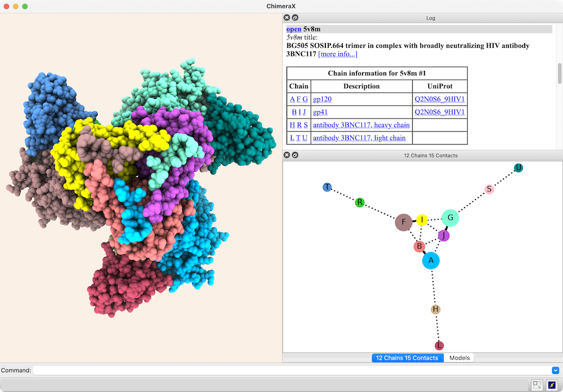
Task: Switch to the Models tab
Action: [x=459, y=358]
